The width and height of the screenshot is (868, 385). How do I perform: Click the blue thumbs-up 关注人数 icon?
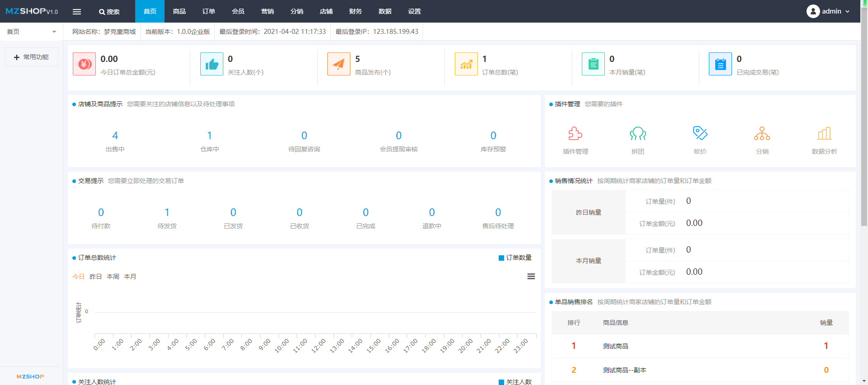pyautogui.click(x=212, y=64)
